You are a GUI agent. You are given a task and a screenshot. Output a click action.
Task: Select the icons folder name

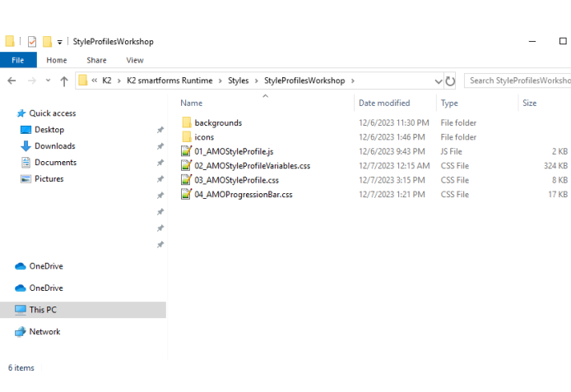(204, 137)
